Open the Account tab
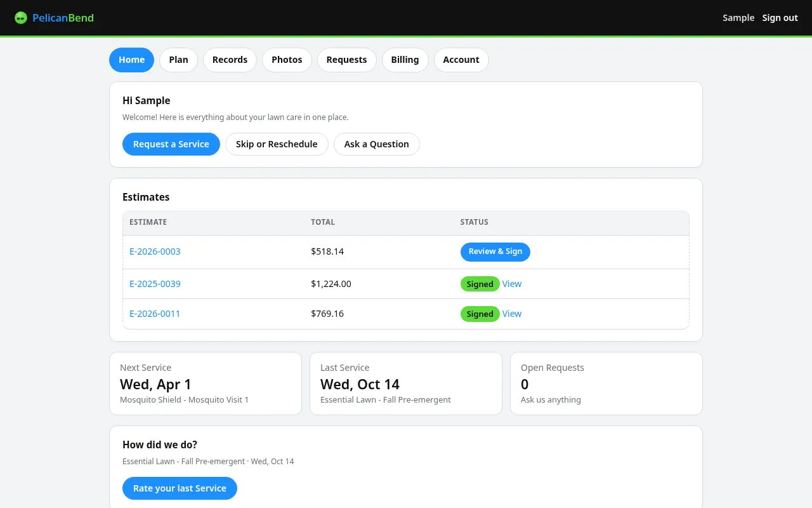This screenshot has width=812, height=508. pos(461,60)
